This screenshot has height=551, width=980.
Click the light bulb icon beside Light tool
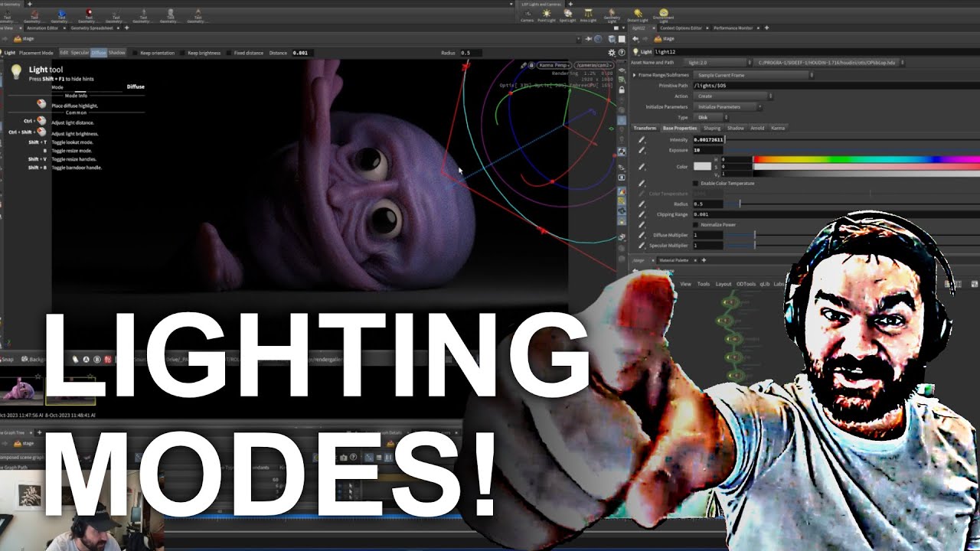click(15, 72)
